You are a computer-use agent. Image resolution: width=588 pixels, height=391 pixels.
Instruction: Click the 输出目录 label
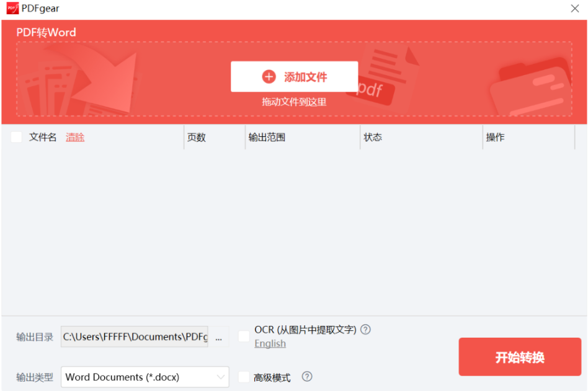click(x=35, y=337)
